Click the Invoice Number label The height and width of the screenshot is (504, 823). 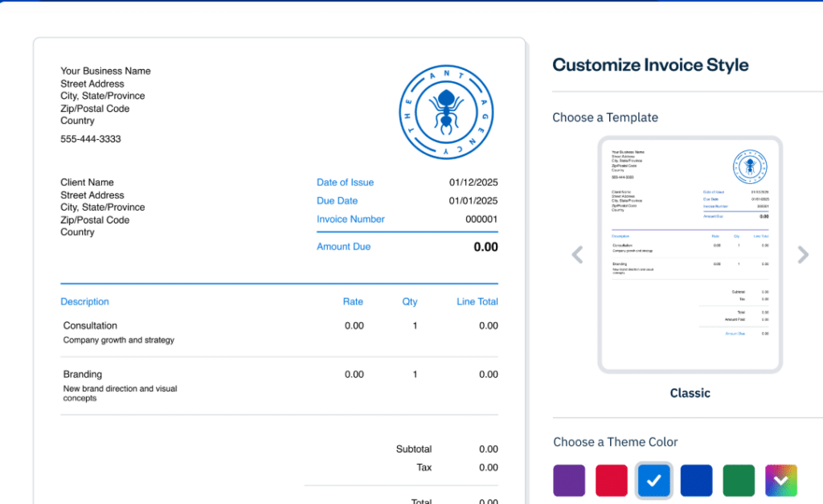point(350,219)
